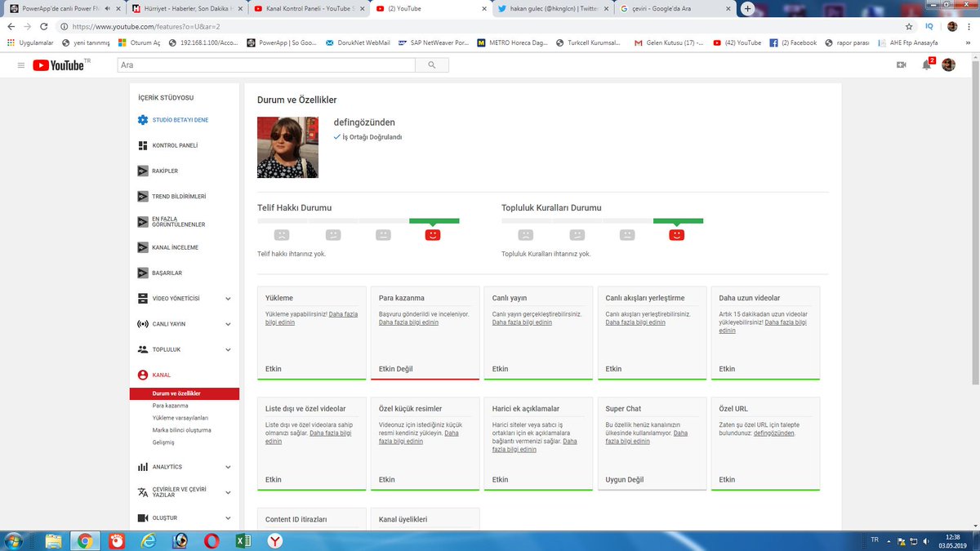
Task: Open the notifications bell
Action: (926, 65)
